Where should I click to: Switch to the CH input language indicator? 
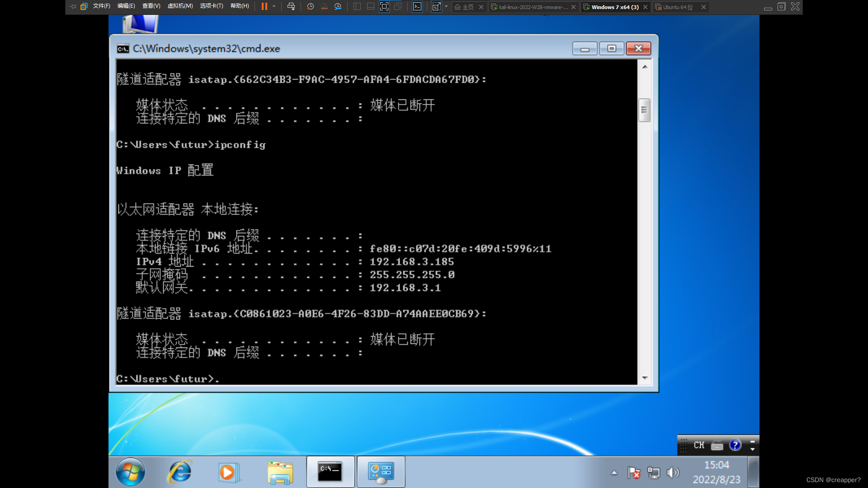[x=698, y=445]
